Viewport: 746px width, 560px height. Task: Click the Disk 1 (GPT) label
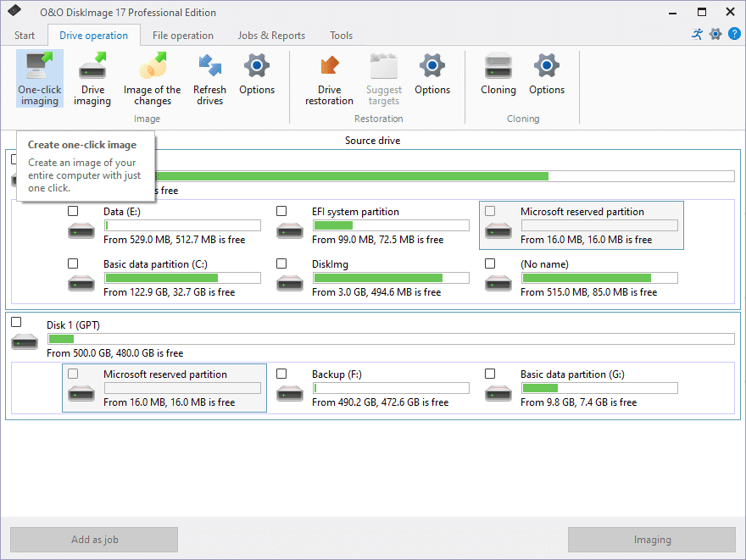click(73, 325)
